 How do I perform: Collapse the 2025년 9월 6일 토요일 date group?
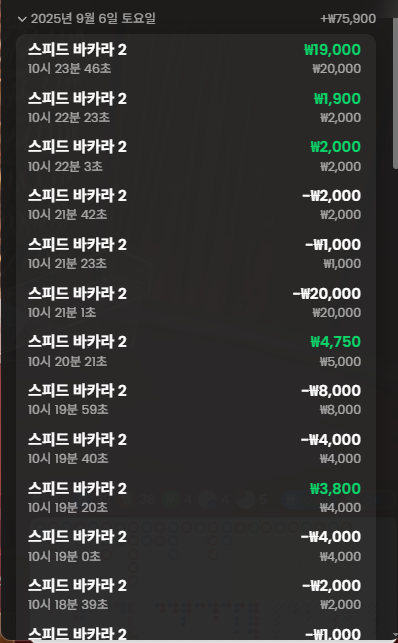[22, 19]
